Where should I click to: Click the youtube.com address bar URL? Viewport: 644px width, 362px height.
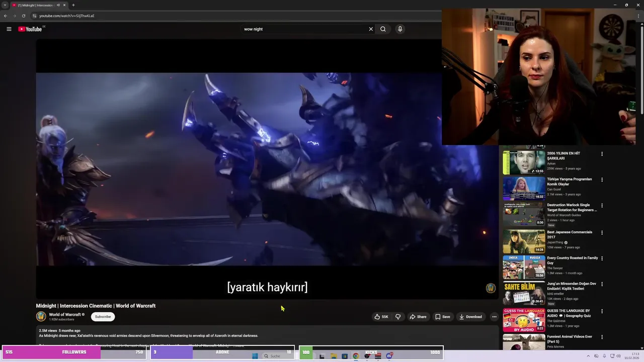pyautogui.click(x=67, y=16)
